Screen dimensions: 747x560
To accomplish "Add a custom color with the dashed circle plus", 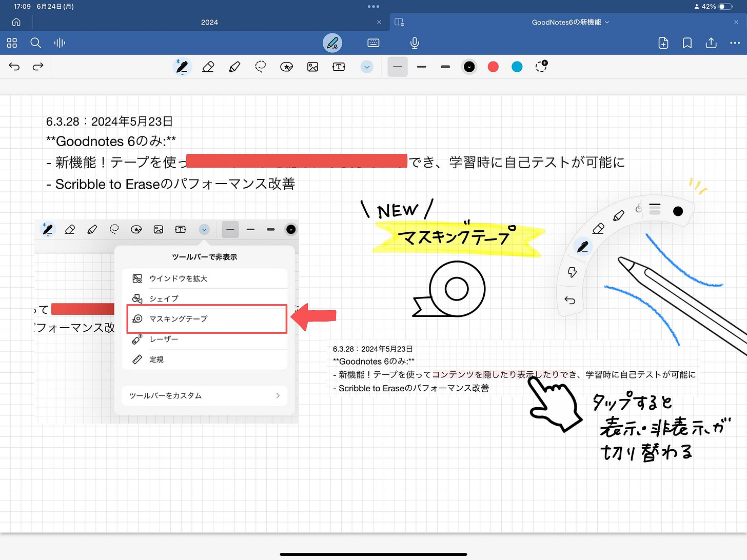I will point(541,66).
